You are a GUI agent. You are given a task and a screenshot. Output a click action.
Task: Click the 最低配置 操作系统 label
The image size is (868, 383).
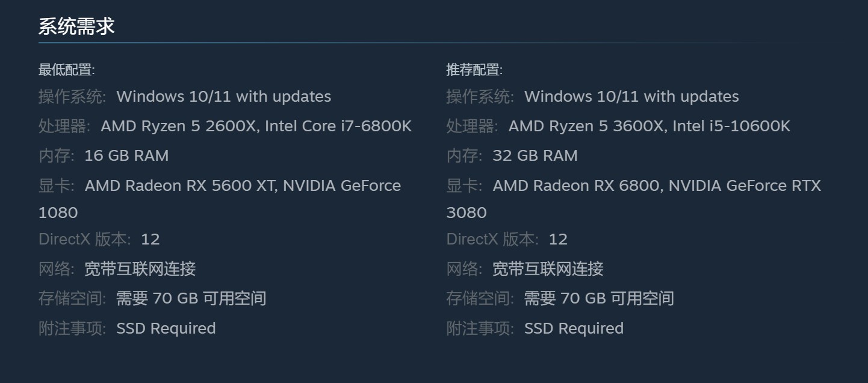point(72,96)
